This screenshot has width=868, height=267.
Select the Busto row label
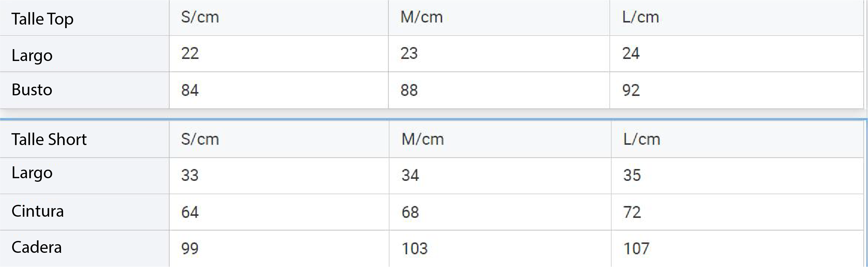[32, 90]
